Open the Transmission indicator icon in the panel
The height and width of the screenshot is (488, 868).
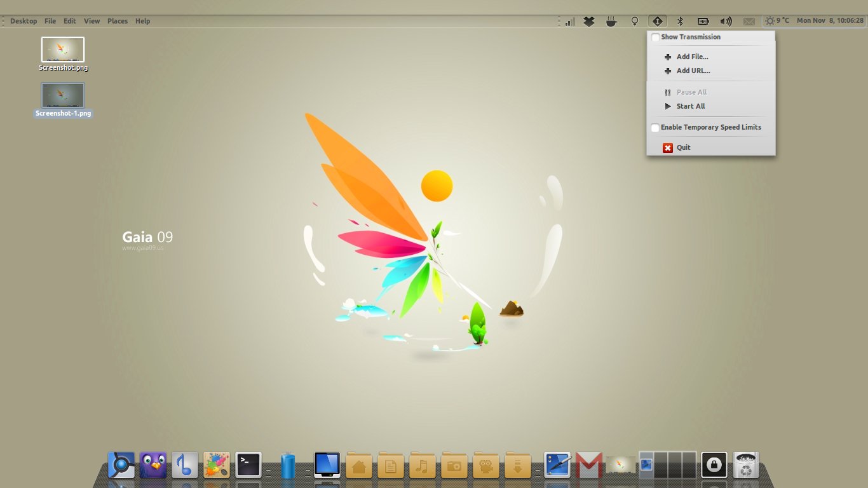coord(657,21)
